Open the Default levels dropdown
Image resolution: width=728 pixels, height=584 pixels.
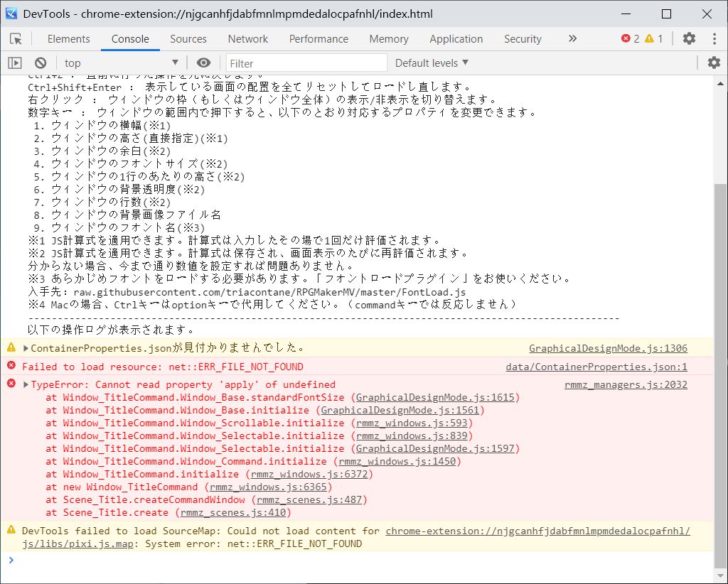coord(432,63)
